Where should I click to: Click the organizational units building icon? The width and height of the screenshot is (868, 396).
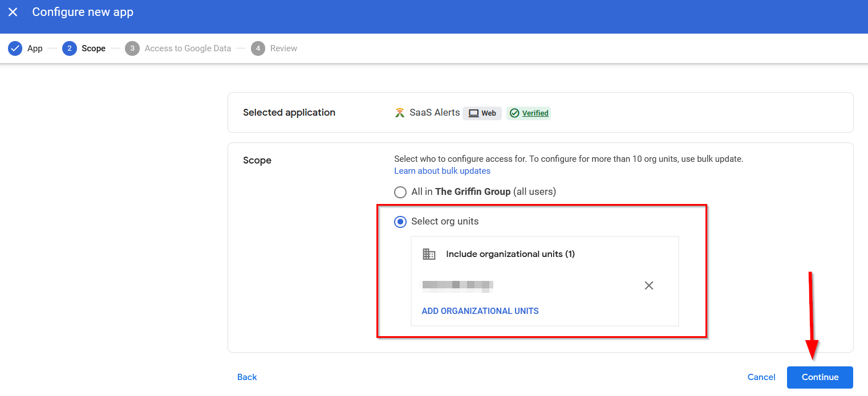click(x=429, y=254)
